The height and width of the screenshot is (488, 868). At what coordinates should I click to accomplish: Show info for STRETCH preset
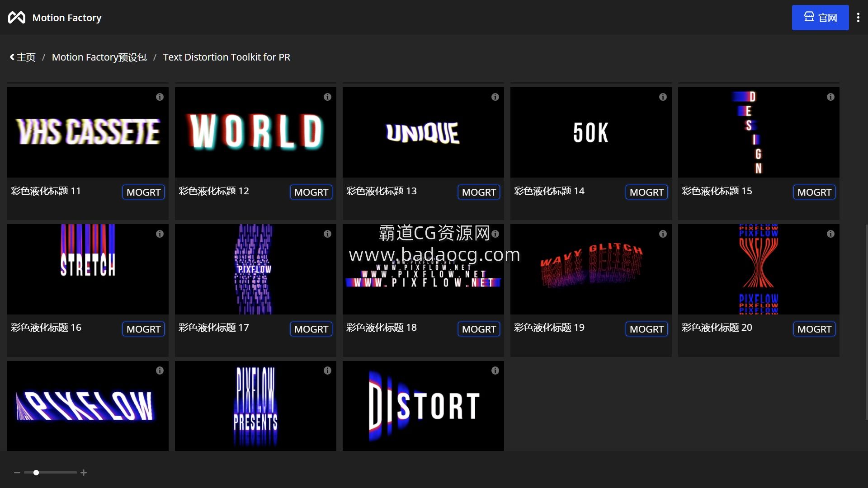160,234
